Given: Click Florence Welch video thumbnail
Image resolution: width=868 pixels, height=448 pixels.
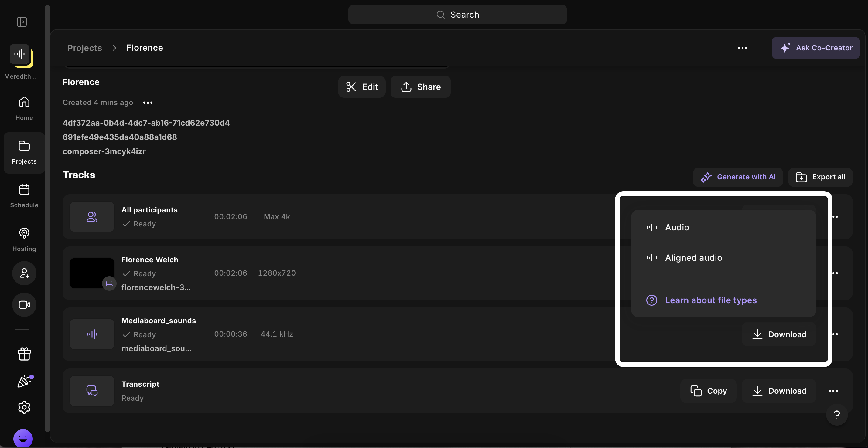Looking at the screenshot, I should [x=92, y=273].
